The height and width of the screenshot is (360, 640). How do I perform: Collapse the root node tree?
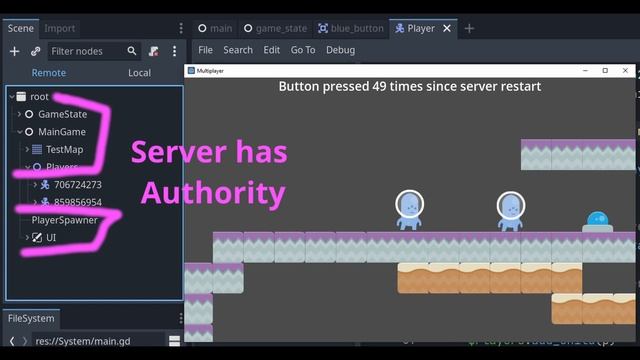12,97
